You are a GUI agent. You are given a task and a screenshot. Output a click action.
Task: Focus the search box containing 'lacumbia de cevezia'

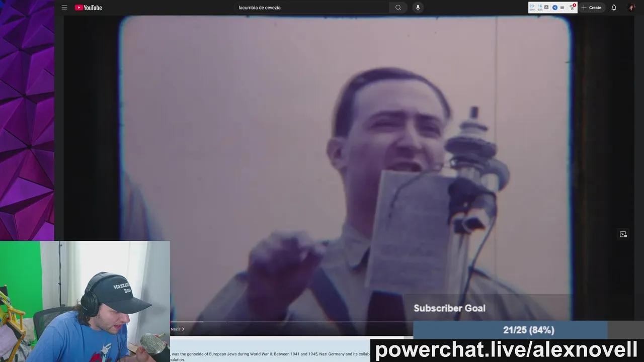(x=312, y=8)
